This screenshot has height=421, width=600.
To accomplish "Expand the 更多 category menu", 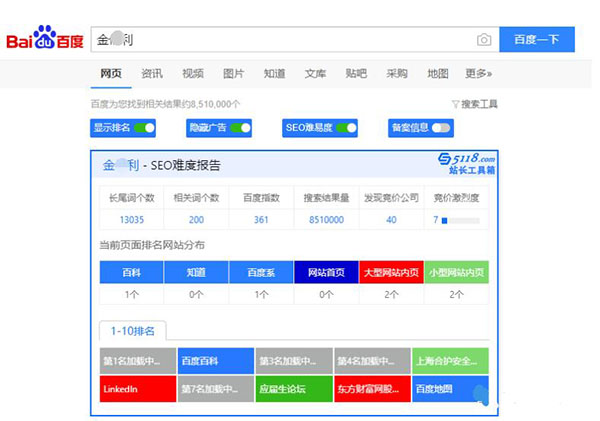I will (478, 74).
